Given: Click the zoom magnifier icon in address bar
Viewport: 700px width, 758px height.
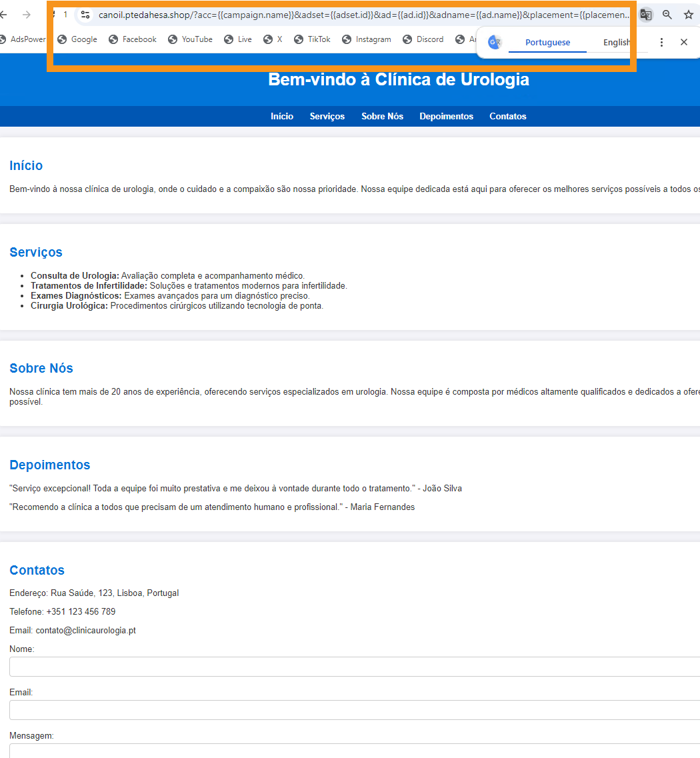Looking at the screenshot, I should coord(667,15).
